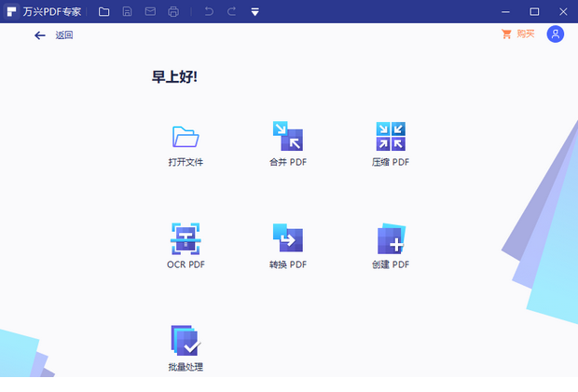This screenshot has height=392, width=578.
Task: Open the 批量处理 batch process tool
Action: click(186, 340)
